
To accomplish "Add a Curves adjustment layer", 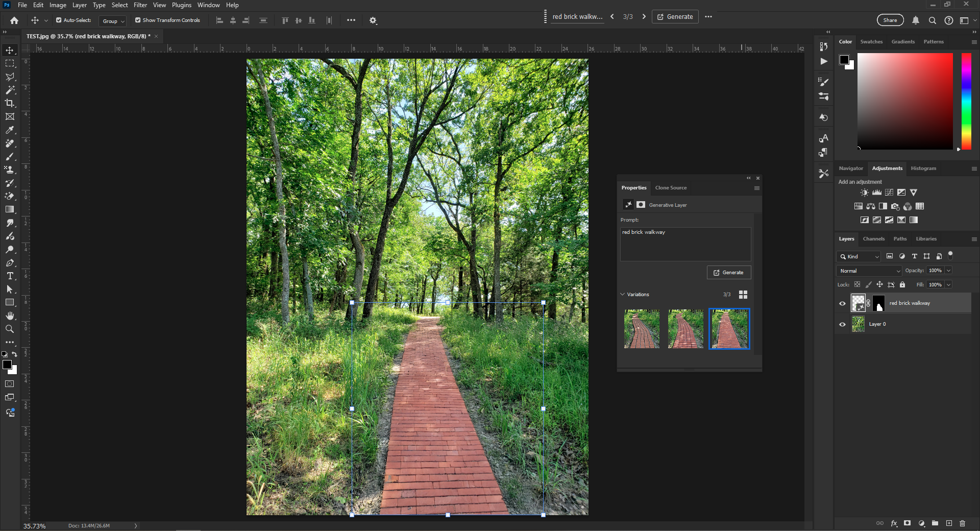I will (x=889, y=192).
